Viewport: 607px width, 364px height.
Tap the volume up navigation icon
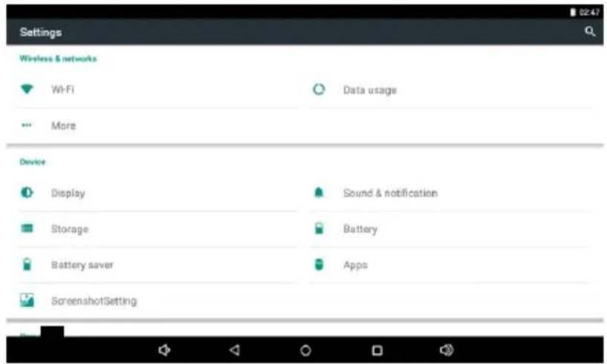pyautogui.click(x=447, y=350)
